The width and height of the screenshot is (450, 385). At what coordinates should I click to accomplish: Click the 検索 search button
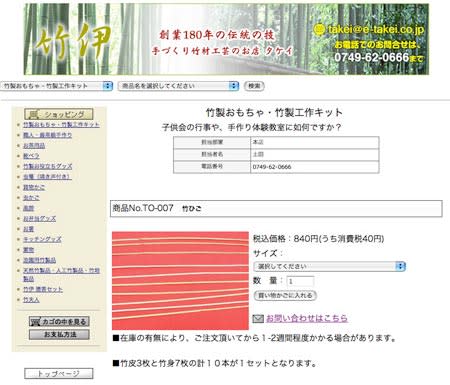pyautogui.click(x=254, y=86)
